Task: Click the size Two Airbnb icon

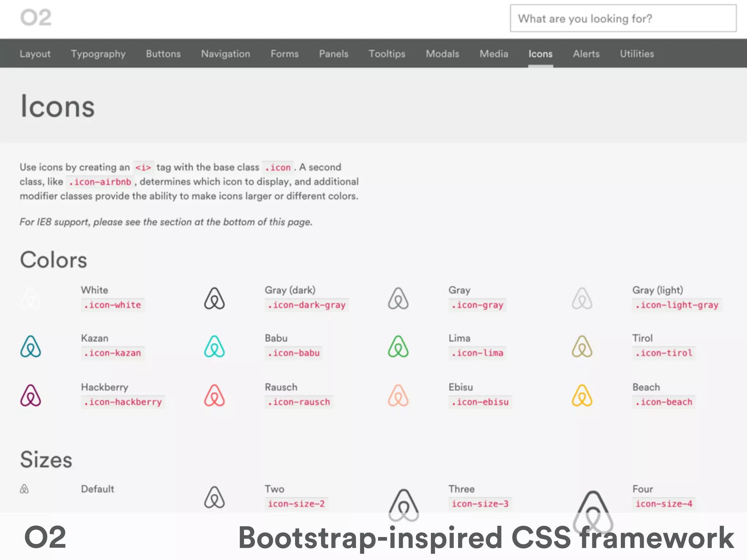Action: click(x=214, y=497)
